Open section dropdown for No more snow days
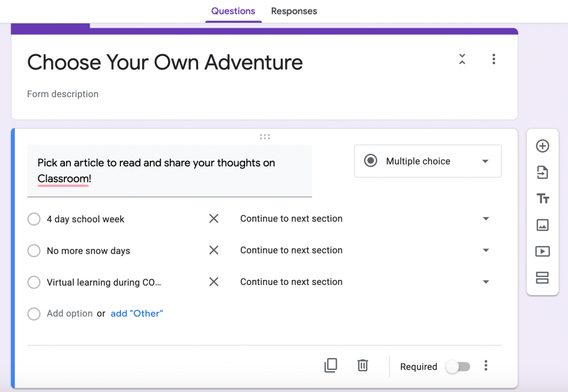 point(486,250)
